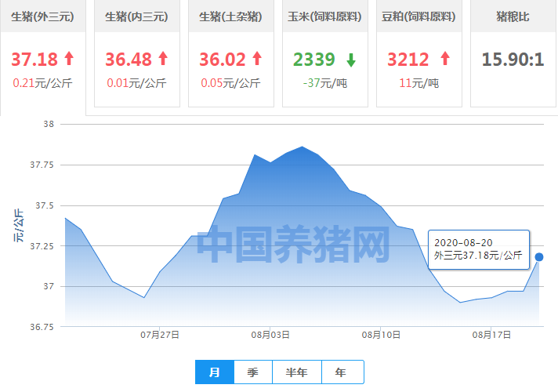Open the 猪粮比 ratio tab
558x392 pixels.
pyautogui.click(x=513, y=16)
